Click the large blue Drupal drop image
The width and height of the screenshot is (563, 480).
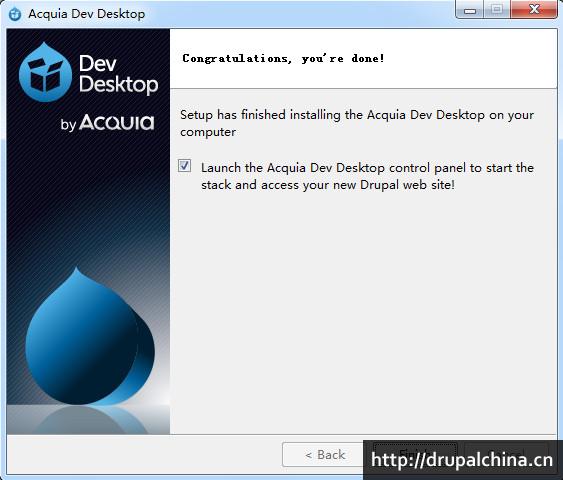90,337
